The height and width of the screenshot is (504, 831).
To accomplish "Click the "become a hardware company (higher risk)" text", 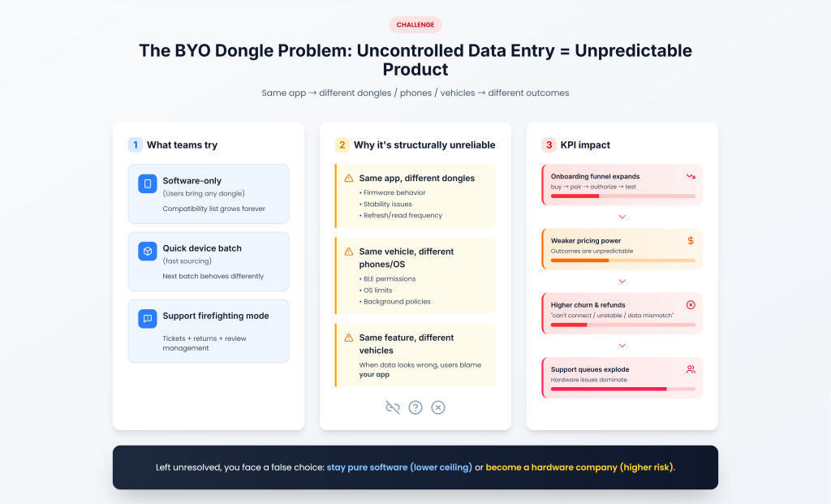I will (x=579, y=467).
